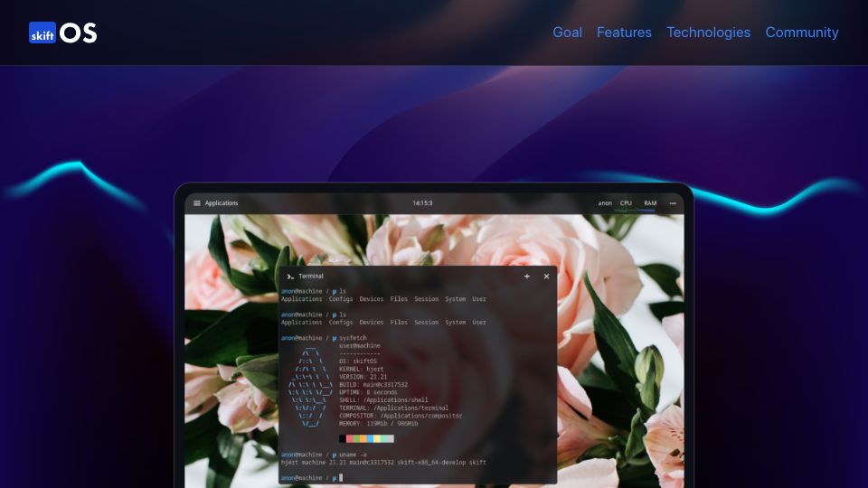Open the RAM monitor widget
This screenshot has height=488, width=868.
tap(650, 203)
